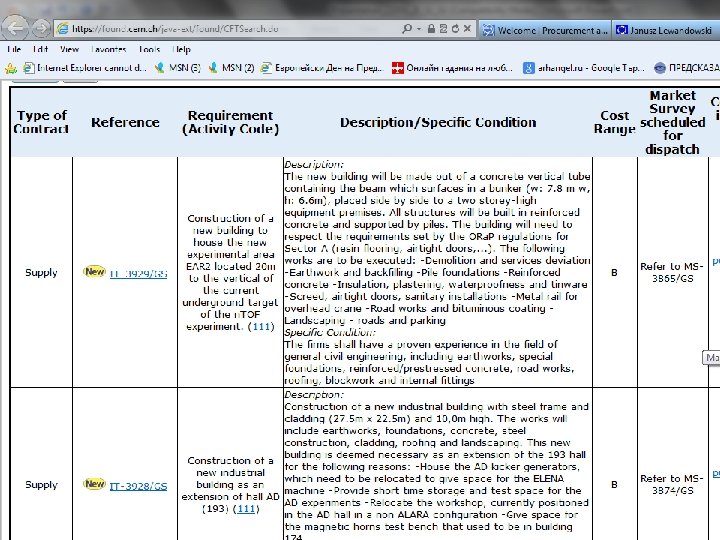The height and width of the screenshot is (540, 720).
Task: Switch to Janusz Lewandowski tab
Action: (x=665, y=30)
